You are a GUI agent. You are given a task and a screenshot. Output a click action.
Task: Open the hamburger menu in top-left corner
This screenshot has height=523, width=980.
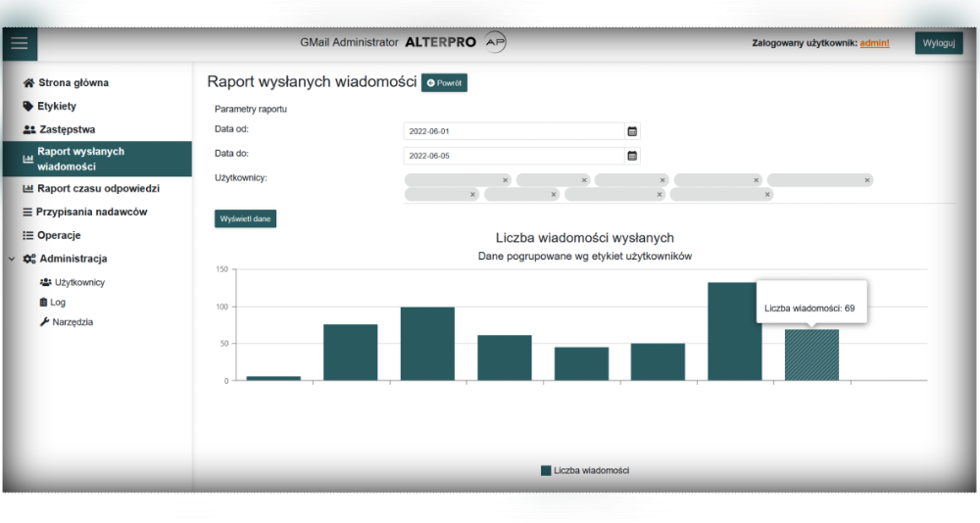point(20,43)
